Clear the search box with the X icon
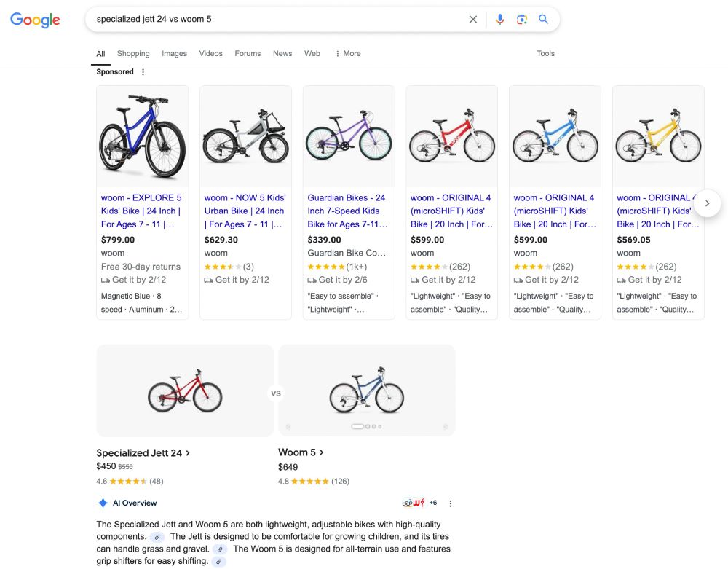 tap(472, 20)
